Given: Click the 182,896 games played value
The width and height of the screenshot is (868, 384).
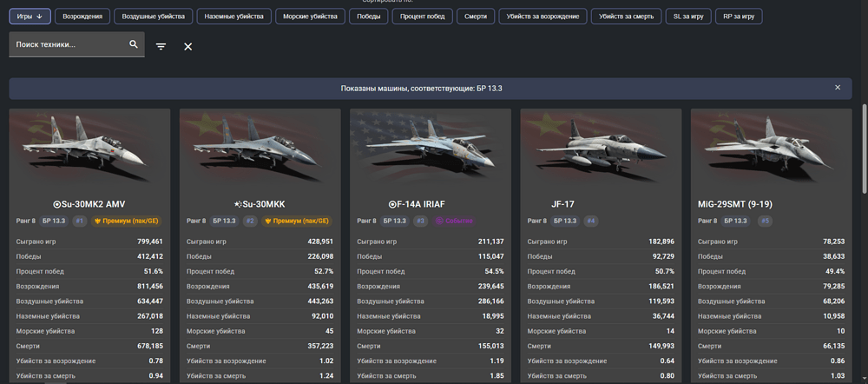Looking at the screenshot, I should click(661, 242).
